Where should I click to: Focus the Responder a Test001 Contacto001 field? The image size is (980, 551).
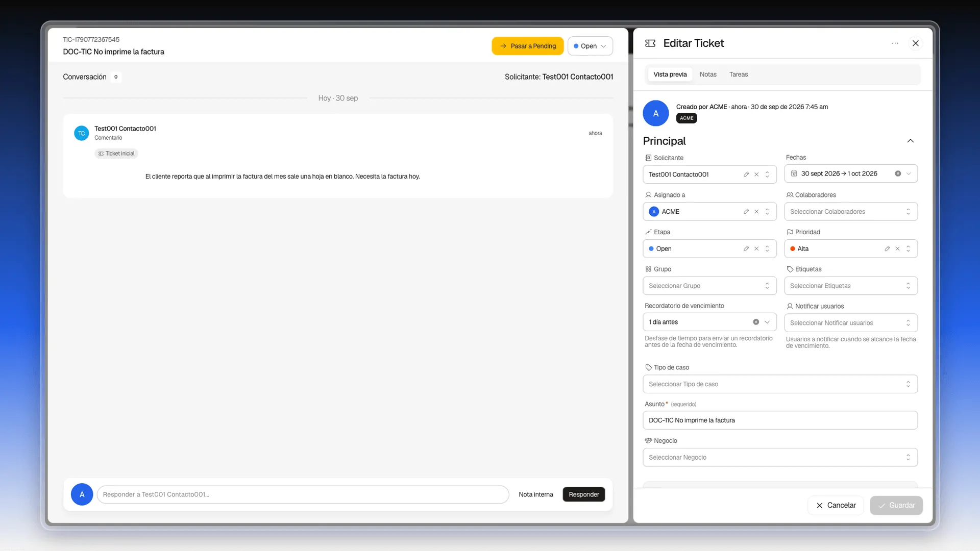pos(303,494)
